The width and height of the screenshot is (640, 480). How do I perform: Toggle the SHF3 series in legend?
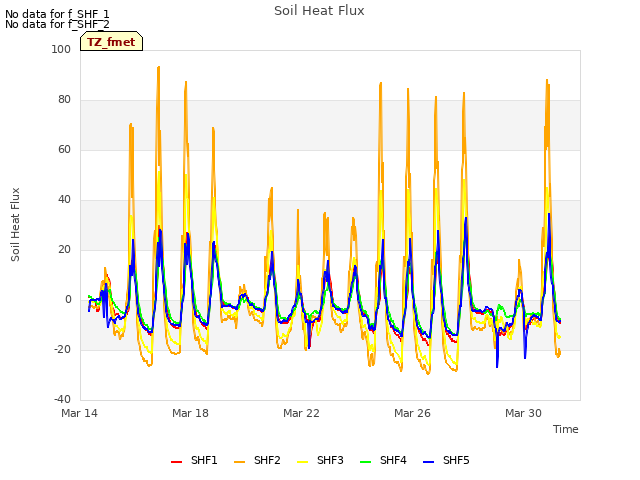320,460
